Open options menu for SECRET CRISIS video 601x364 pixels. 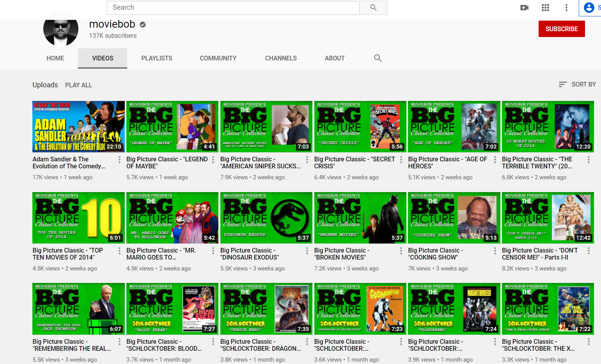pos(401,159)
